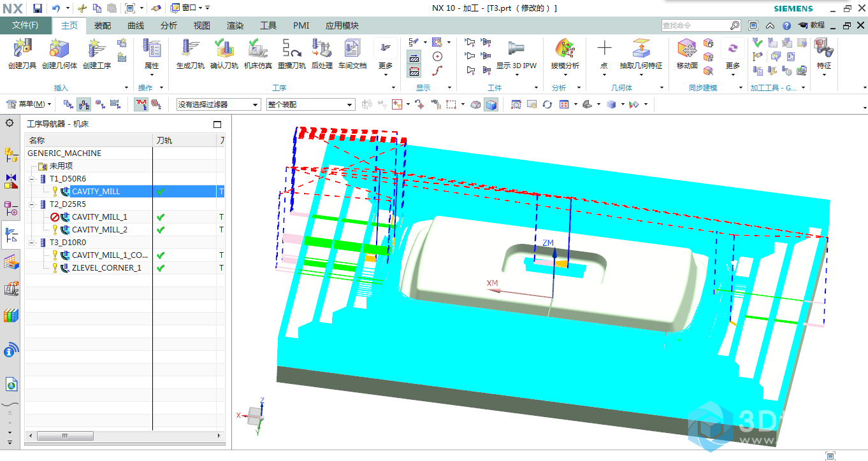Open the Machining Feature Navigator sidebar icon
Image resolution: width=868 pixels, height=461 pixels.
[x=11, y=261]
